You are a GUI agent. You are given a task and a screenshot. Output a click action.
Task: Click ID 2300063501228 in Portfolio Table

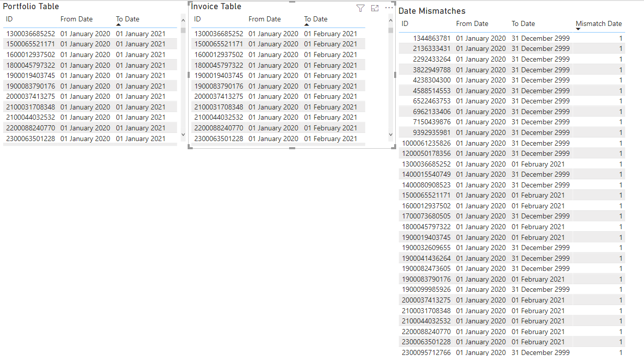(x=31, y=139)
